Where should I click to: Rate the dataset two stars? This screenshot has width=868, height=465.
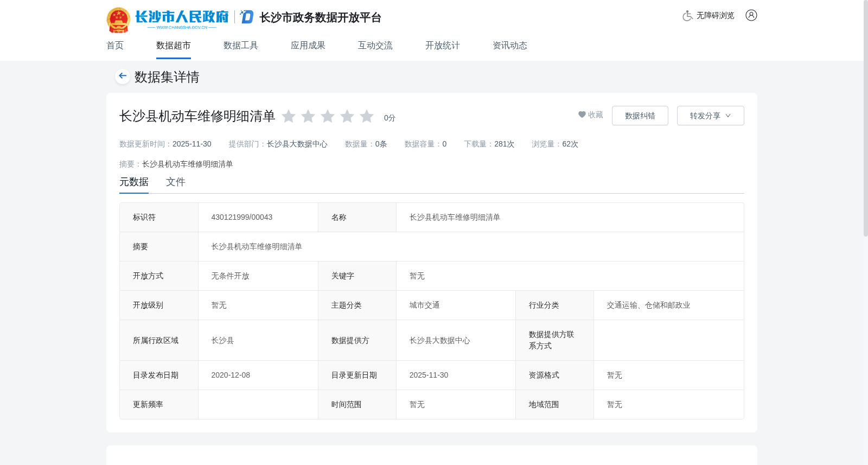coord(308,116)
